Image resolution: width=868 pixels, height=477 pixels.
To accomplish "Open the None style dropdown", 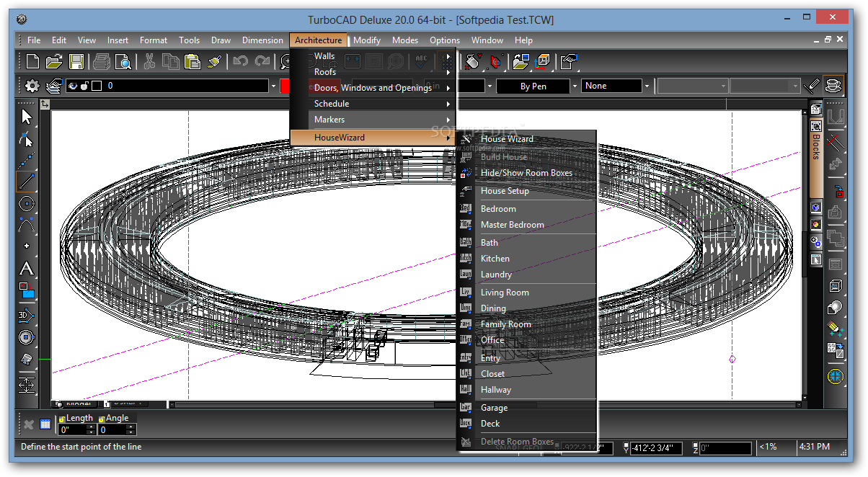I will (x=647, y=86).
